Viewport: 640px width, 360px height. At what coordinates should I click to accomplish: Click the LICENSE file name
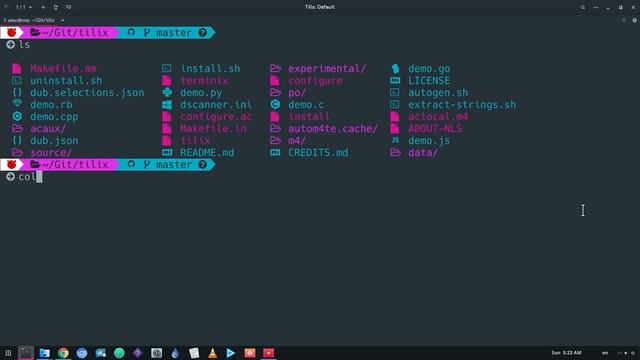429,80
